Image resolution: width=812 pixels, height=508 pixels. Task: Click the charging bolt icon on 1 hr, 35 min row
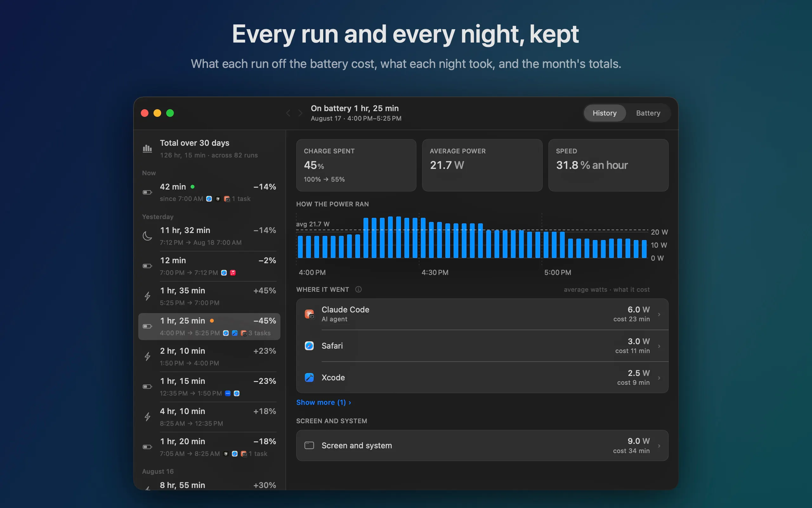coord(147,296)
